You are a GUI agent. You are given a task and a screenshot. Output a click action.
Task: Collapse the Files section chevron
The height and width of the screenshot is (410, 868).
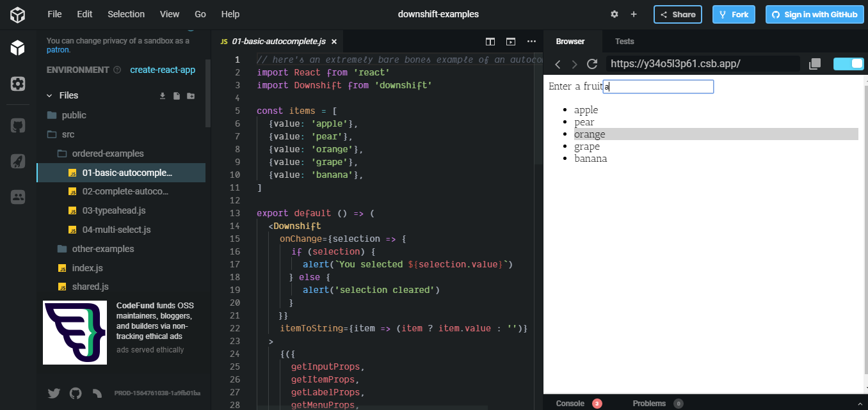point(49,96)
